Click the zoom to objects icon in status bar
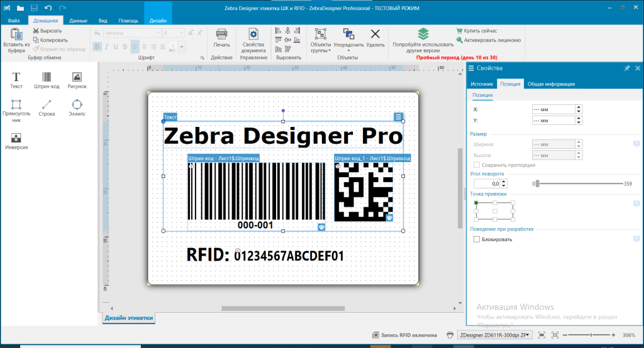 click(x=555, y=335)
